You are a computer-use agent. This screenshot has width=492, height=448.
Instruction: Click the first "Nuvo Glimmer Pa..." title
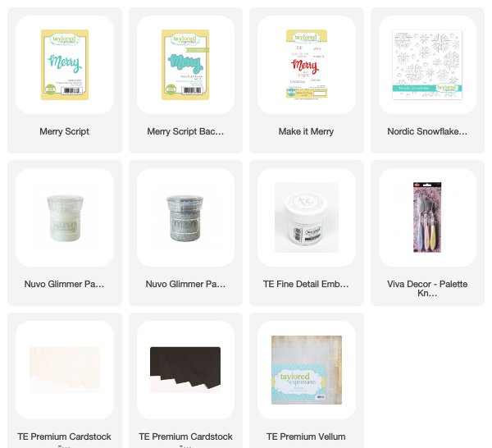coord(64,284)
